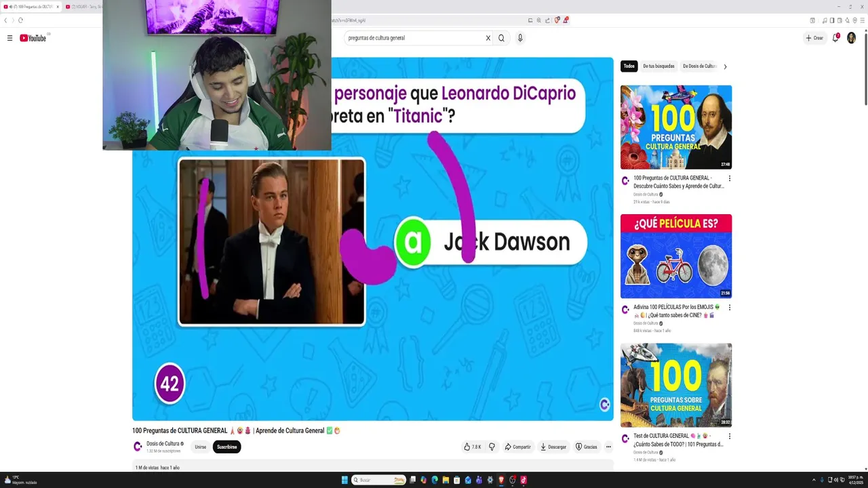This screenshot has height=488, width=868.
Task: Open the taskbar weather widget
Action: (20, 480)
